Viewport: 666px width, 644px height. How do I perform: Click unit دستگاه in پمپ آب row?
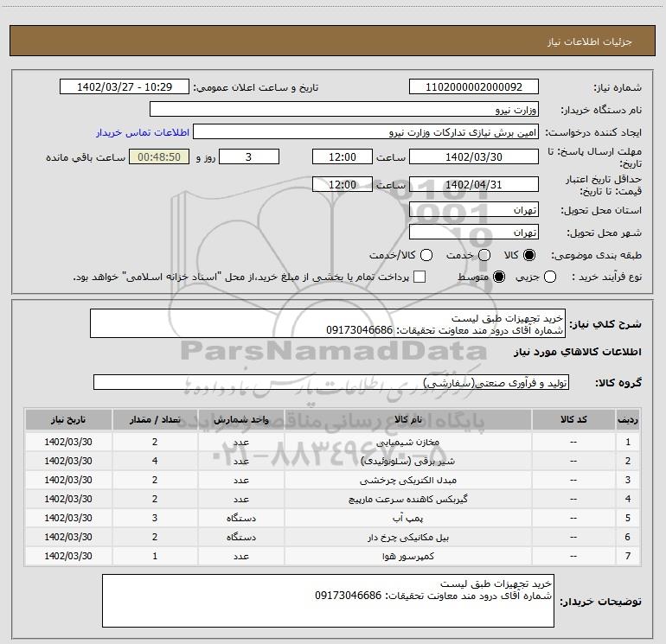click(240, 519)
